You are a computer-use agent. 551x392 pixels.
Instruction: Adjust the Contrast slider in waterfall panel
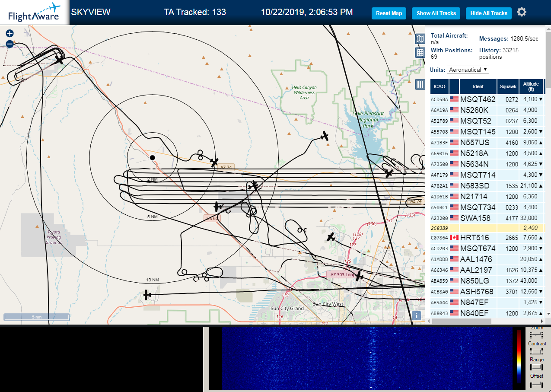point(537,351)
